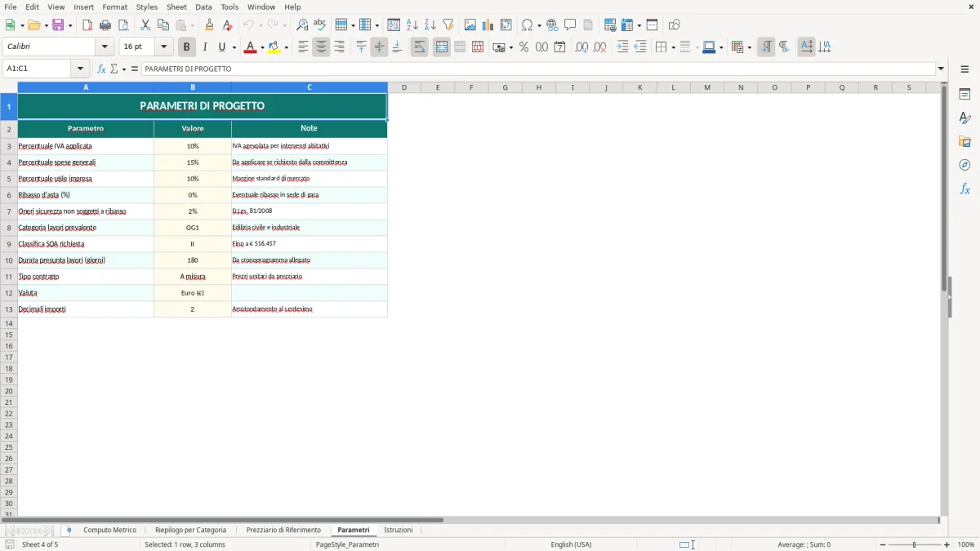Viewport: 980px width, 551px height.
Task: Toggle Center Horizontally alignment
Action: click(x=321, y=47)
